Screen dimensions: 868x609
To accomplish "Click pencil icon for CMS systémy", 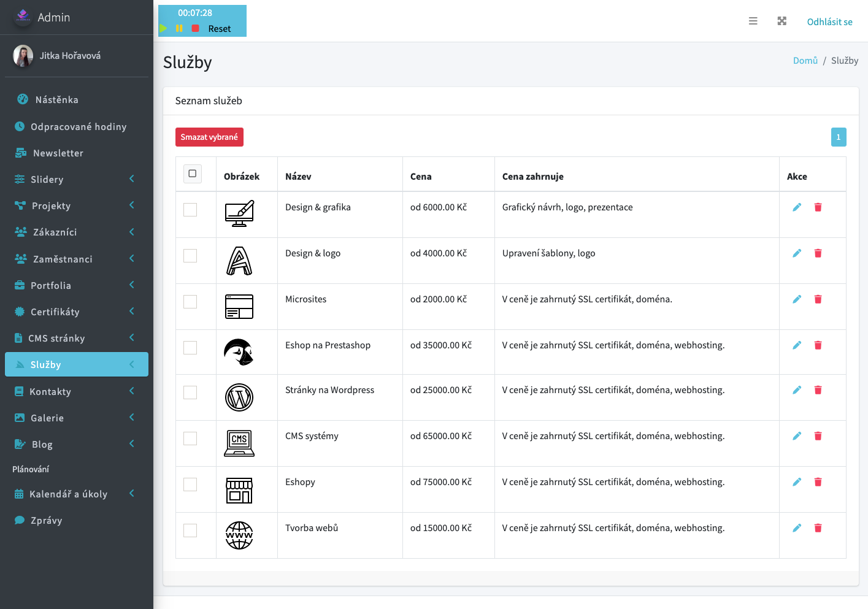I will (x=797, y=436).
